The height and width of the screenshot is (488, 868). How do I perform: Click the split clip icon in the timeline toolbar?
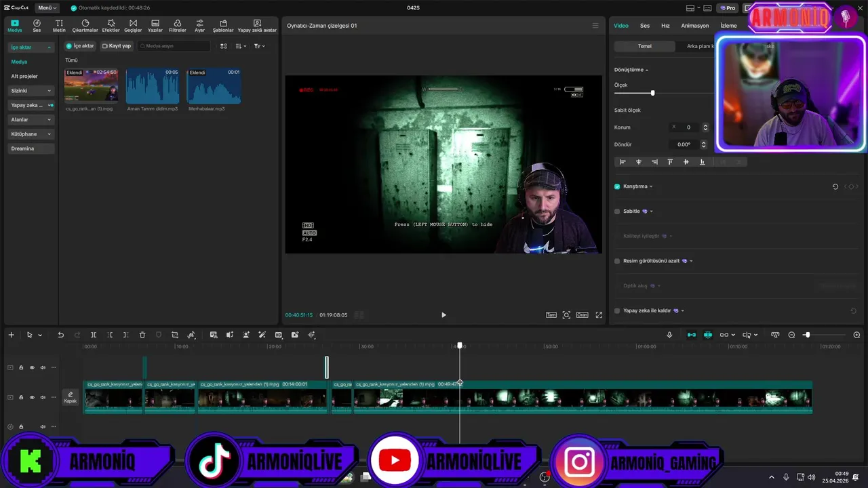click(94, 335)
